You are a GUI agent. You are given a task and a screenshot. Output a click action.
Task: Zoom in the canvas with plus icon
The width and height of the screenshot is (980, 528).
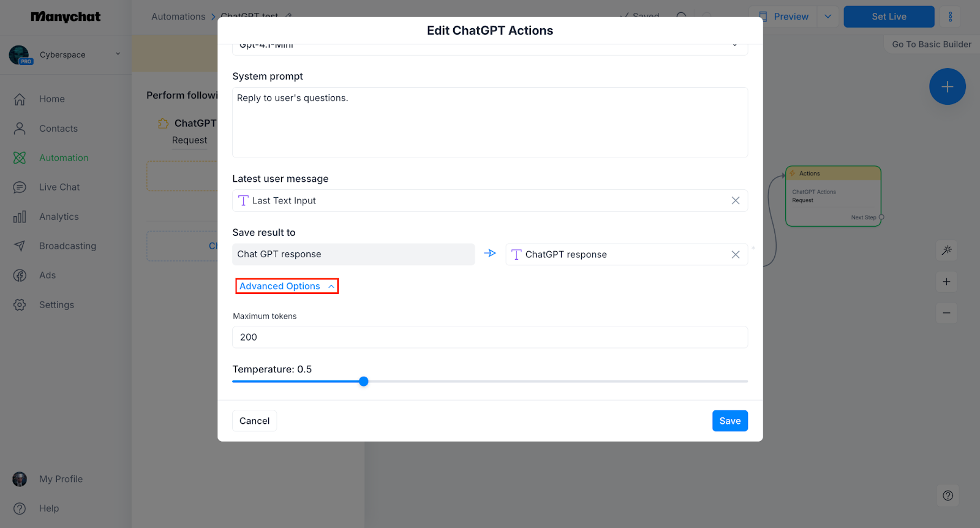[x=946, y=282]
